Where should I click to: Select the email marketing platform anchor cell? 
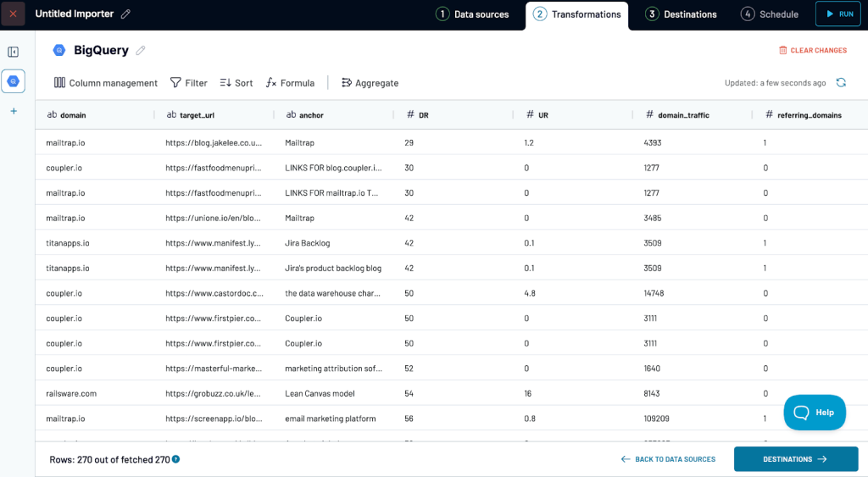pos(331,419)
